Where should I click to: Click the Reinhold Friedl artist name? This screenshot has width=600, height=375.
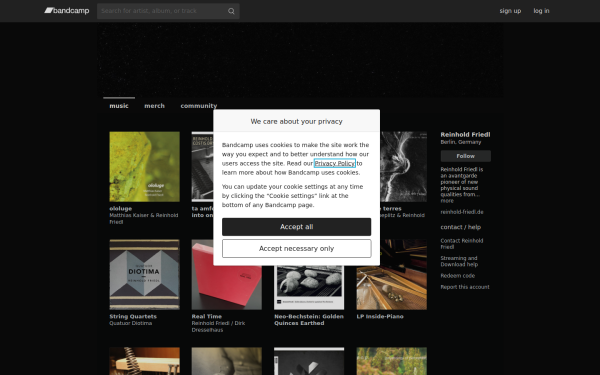click(x=465, y=135)
